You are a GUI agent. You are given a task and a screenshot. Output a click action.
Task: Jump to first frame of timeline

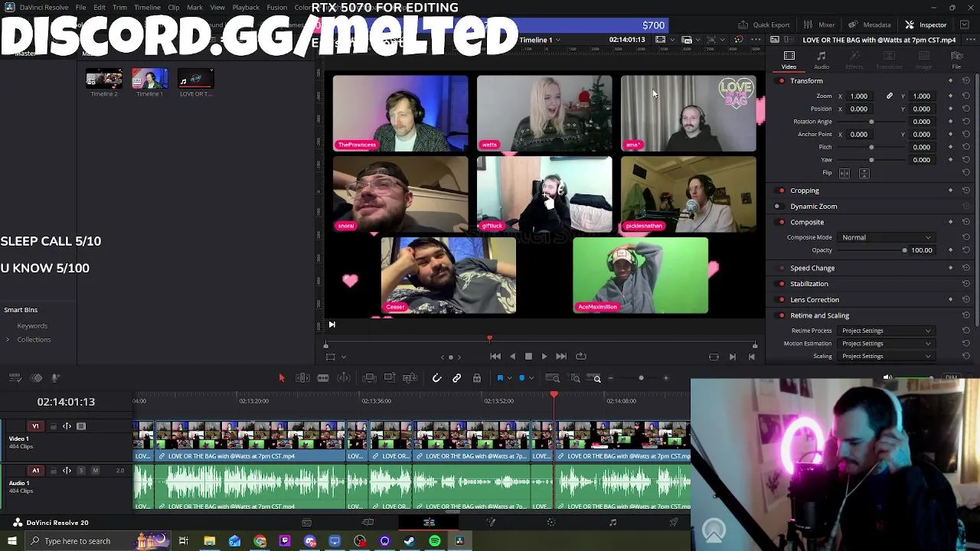point(495,357)
